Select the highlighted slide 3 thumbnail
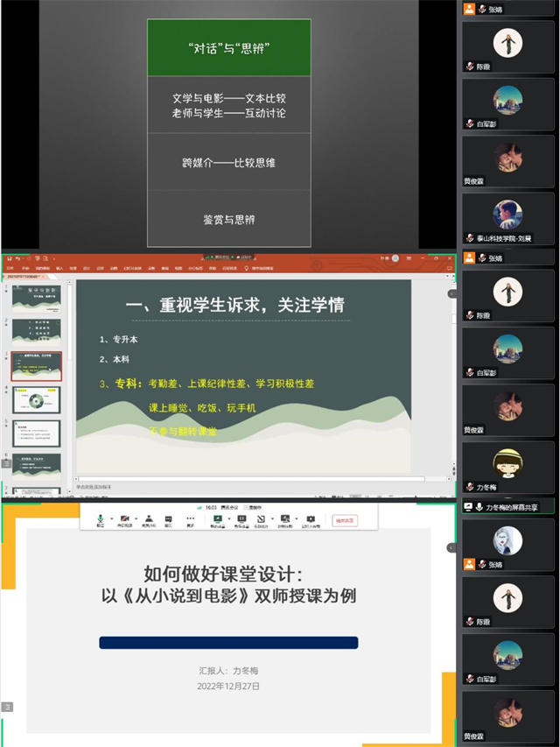The height and width of the screenshot is (747, 560). point(36,366)
